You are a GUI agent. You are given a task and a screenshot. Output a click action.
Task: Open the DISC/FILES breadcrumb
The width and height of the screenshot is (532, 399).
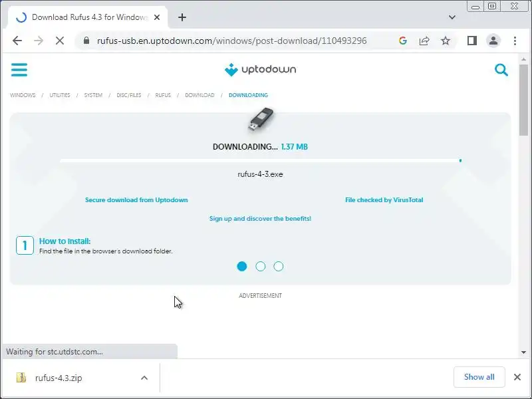point(129,95)
